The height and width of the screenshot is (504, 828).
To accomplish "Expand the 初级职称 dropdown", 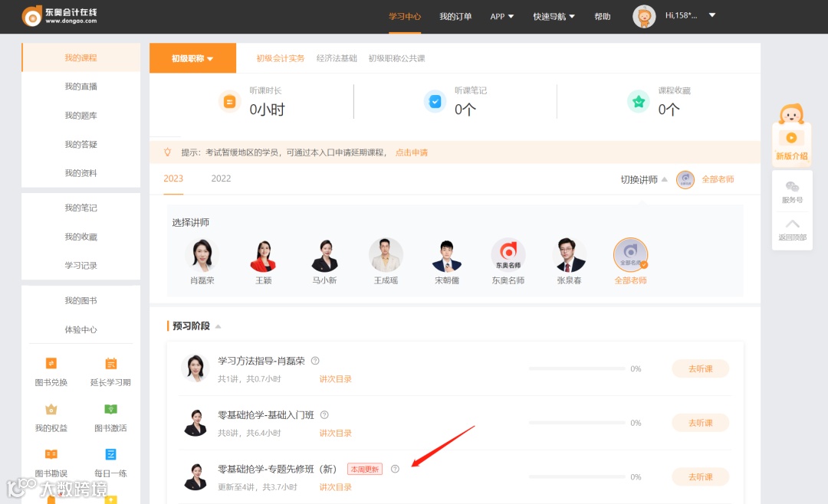I will [x=192, y=58].
